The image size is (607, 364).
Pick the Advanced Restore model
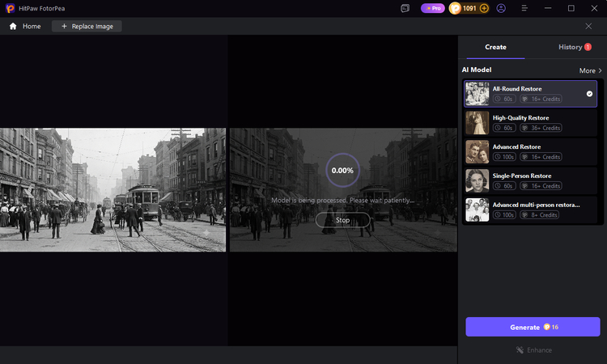coord(530,151)
